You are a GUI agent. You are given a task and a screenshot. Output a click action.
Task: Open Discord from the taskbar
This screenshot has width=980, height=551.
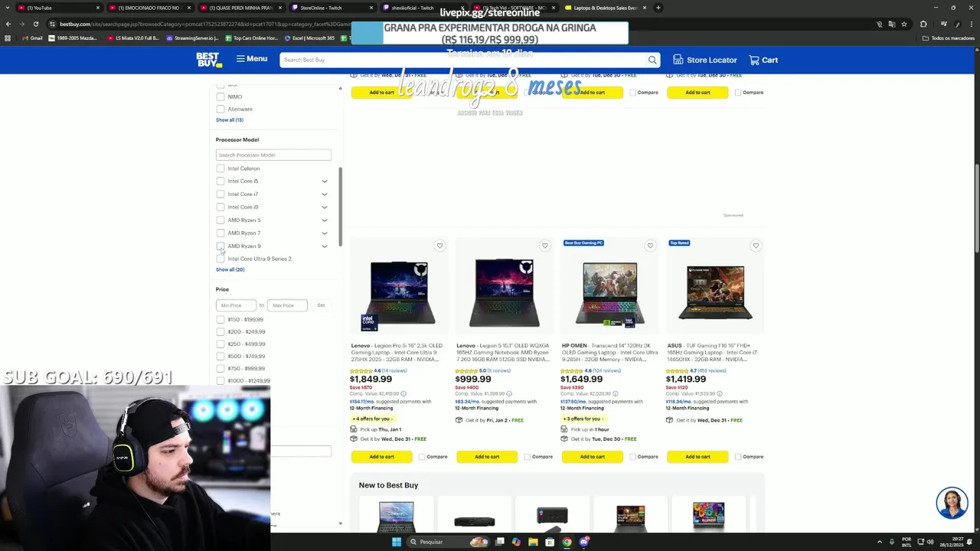tap(583, 542)
